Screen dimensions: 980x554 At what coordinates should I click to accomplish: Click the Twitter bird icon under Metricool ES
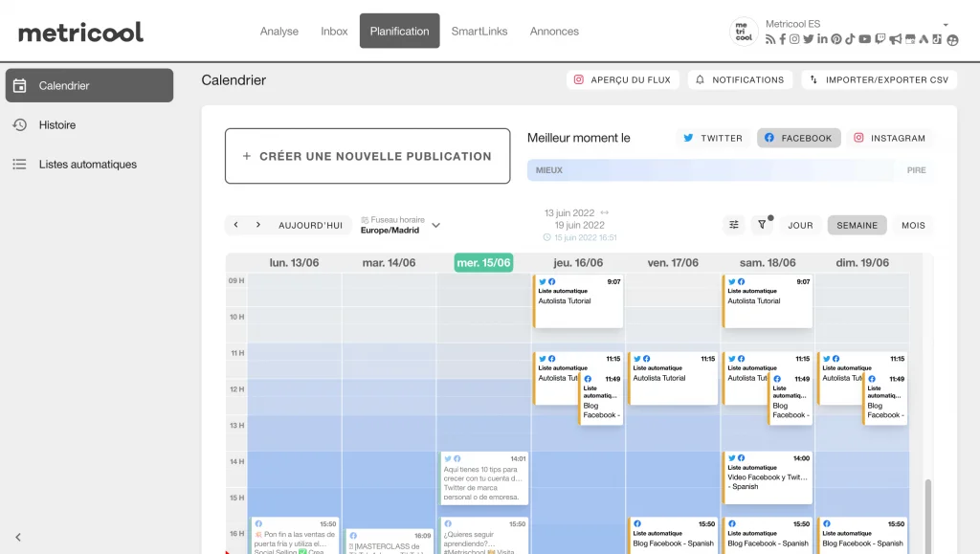[808, 39]
